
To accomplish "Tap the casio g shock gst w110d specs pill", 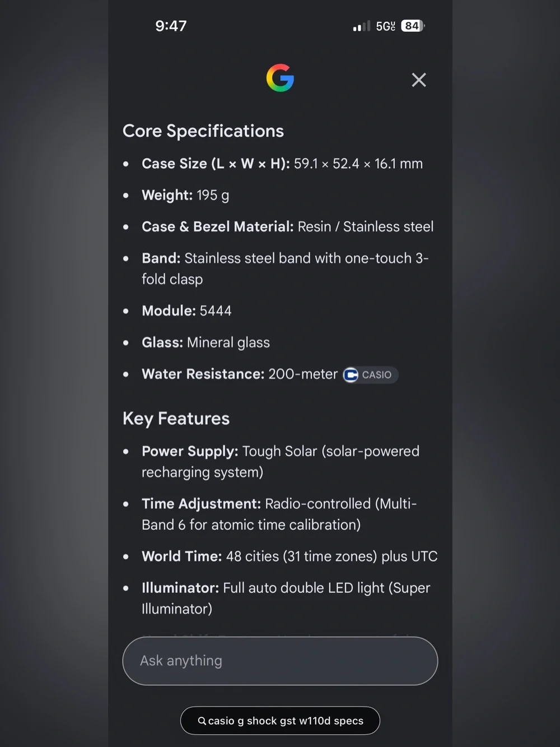I will click(x=280, y=721).
